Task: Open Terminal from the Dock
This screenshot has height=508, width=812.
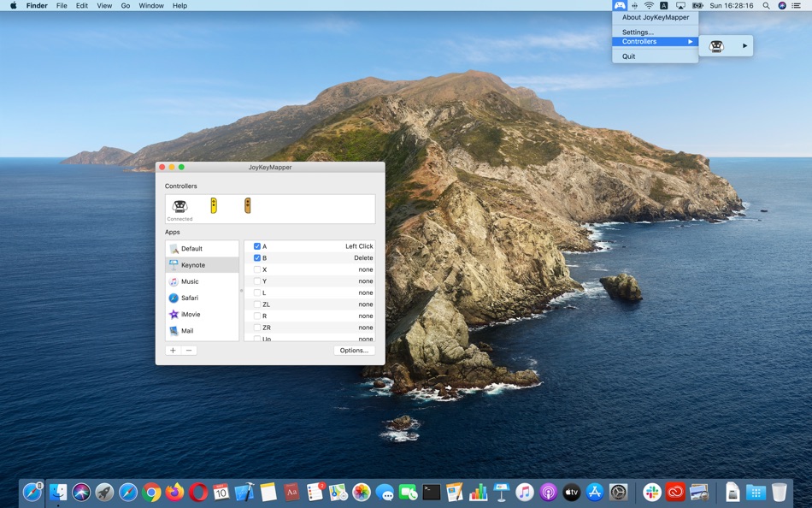Action: click(x=432, y=492)
